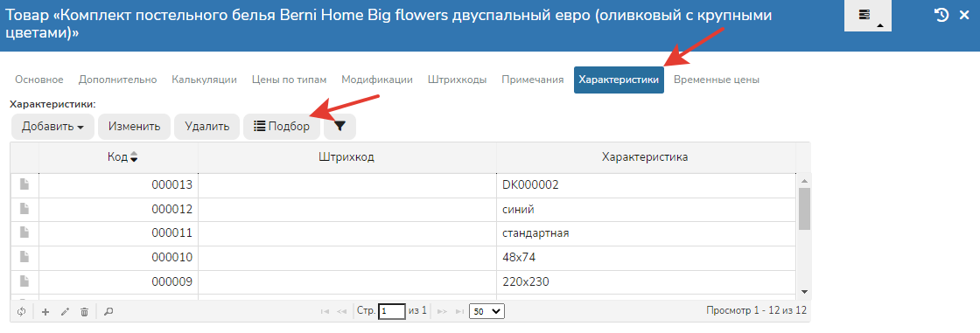
Task: Select the cell with code 000011
Action: (119, 233)
